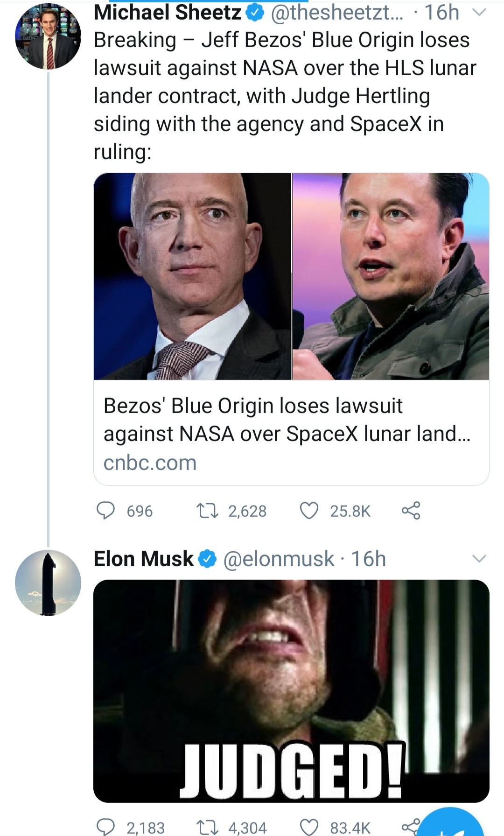The width and height of the screenshot is (504, 836).
Task: Retweet Michael Sheetz's Blue Origin tweet
Action: [208, 511]
